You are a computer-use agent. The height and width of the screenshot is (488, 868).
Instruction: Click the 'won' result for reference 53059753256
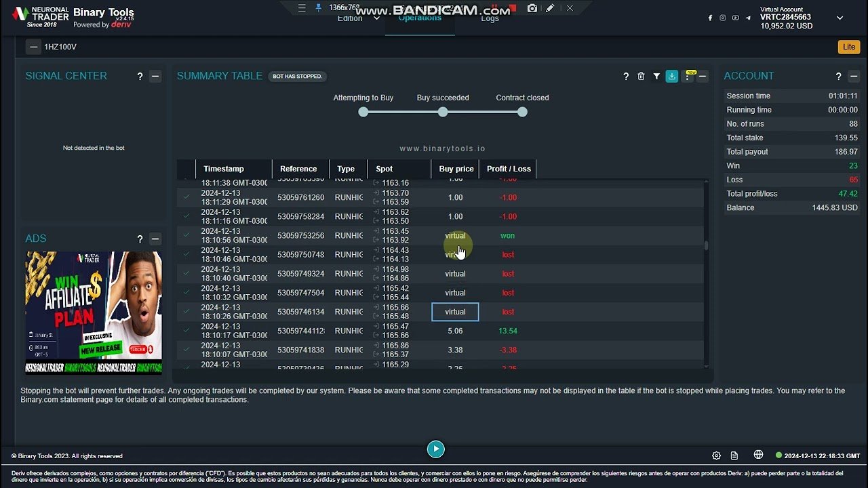(x=507, y=236)
